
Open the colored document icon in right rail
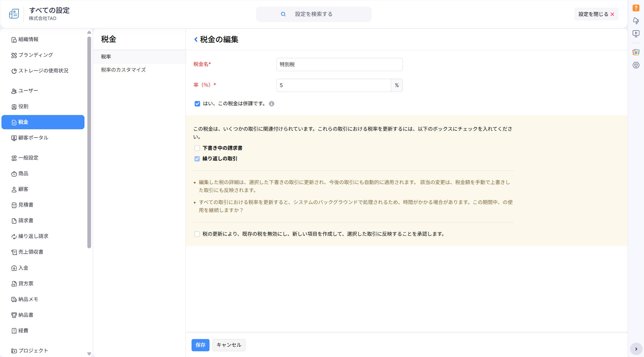[636, 52]
